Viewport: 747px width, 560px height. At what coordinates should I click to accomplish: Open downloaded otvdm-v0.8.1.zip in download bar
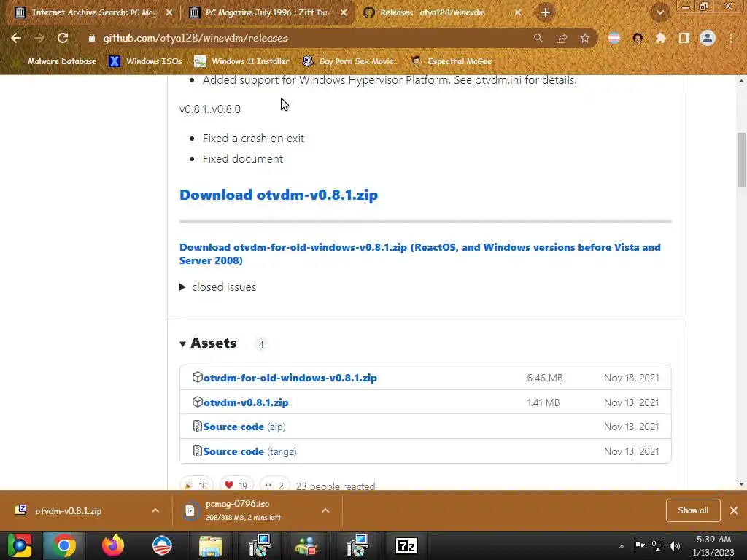[x=68, y=511]
